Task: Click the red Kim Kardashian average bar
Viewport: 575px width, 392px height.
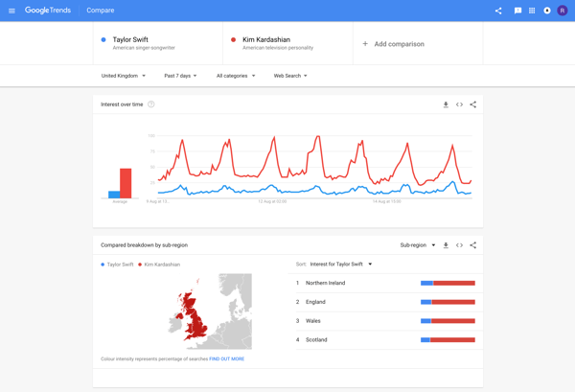Action: click(x=126, y=183)
